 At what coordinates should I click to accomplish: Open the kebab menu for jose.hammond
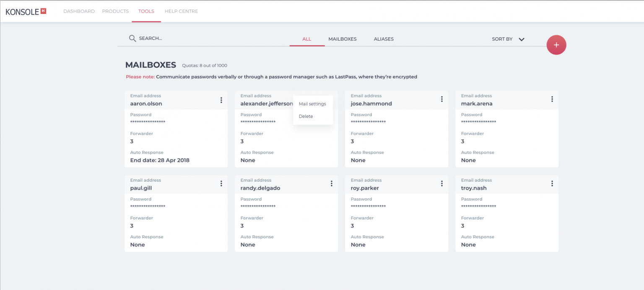[x=441, y=99]
